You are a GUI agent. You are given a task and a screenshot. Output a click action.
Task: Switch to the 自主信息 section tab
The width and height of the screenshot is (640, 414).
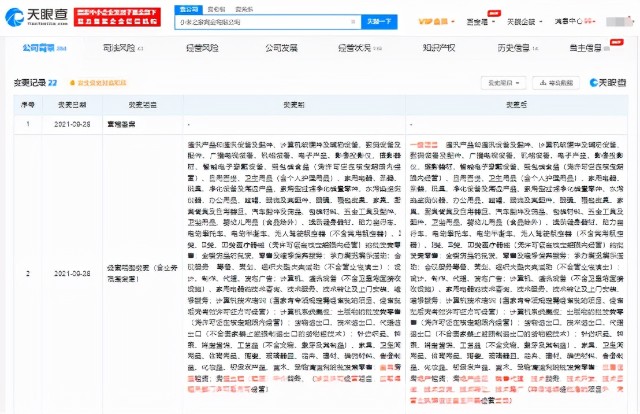pos(590,48)
